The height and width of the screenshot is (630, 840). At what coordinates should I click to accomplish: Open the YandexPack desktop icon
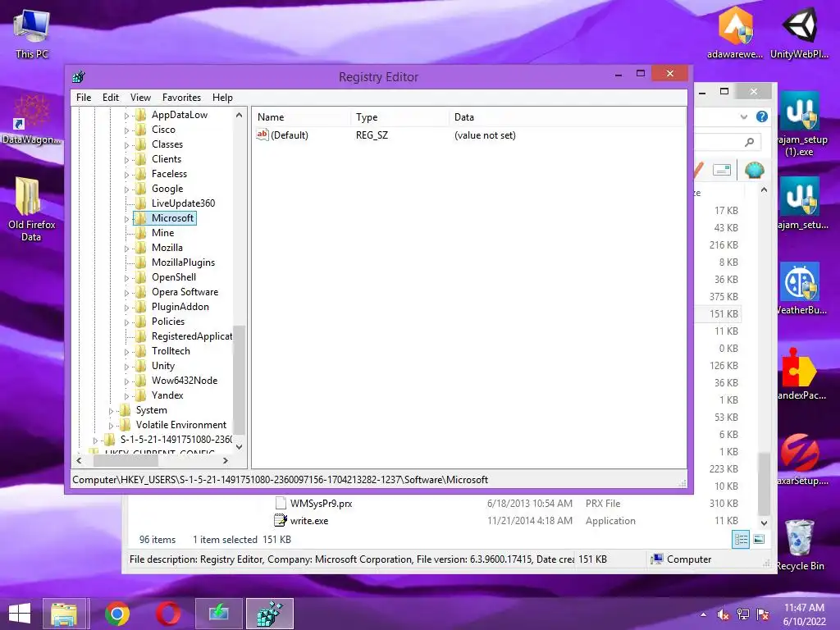[799, 374]
